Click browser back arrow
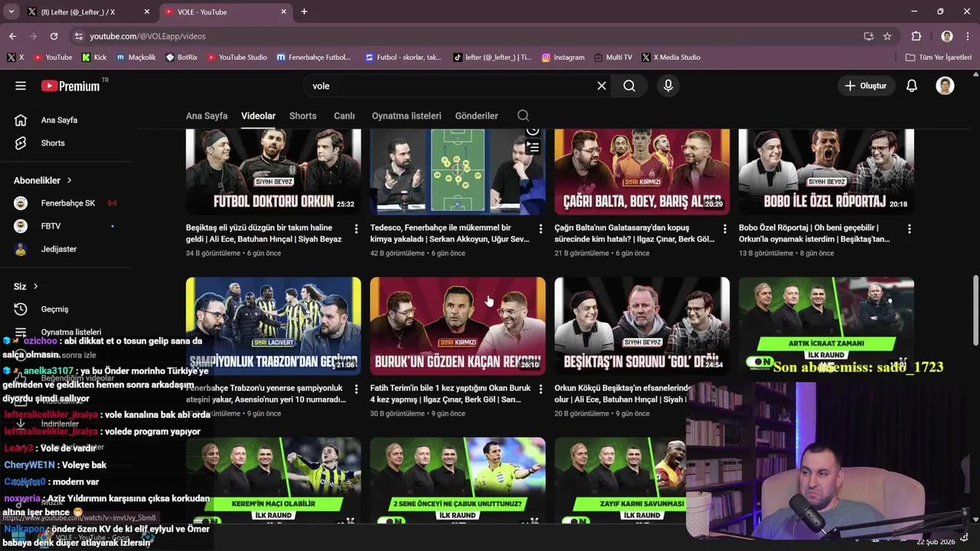 [12, 36]
